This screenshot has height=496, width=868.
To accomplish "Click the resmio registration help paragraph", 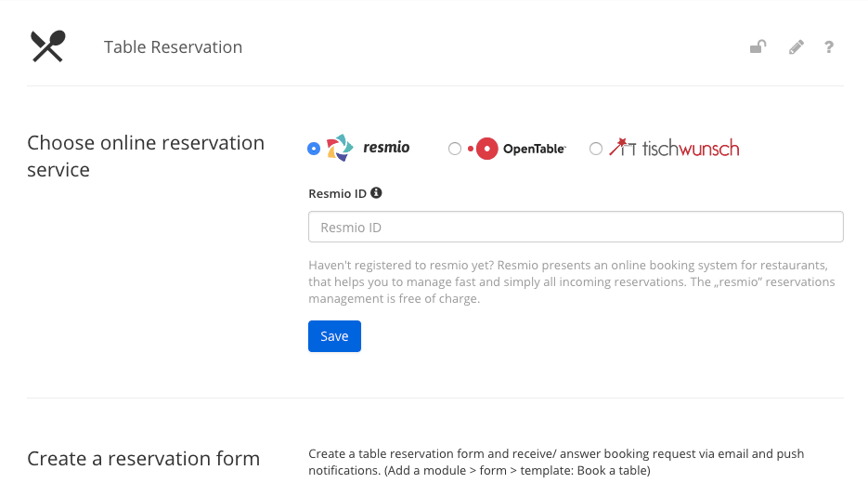I will tap(572, 281).
